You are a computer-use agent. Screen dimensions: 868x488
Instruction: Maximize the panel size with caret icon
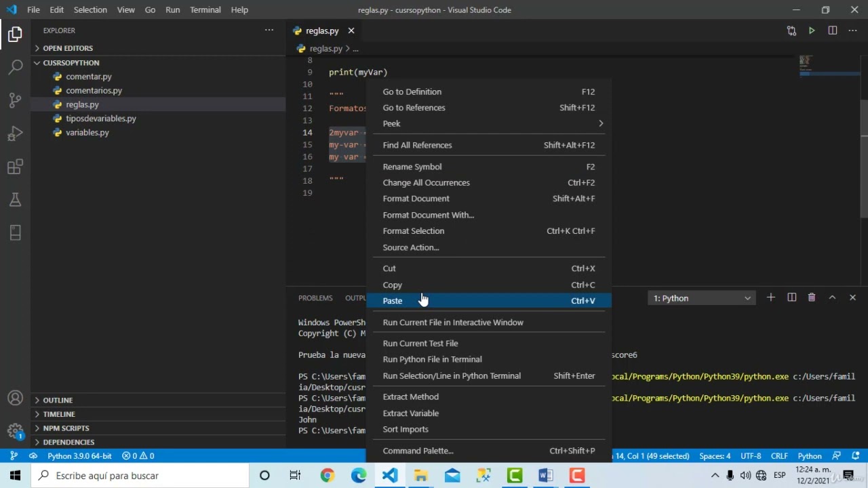tap(832, 298)
